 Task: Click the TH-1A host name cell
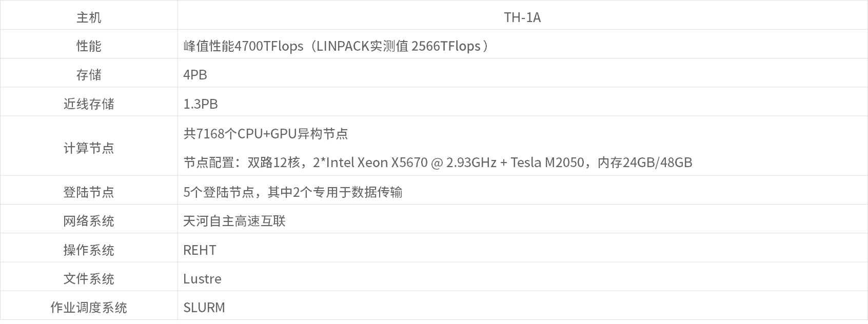522,17
